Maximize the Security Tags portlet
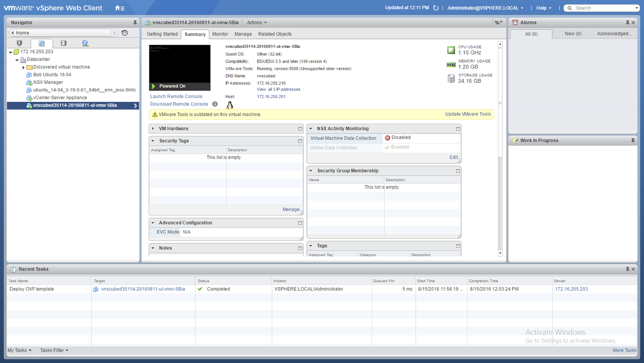Screen dimensions: 644x363 [300, 141]
